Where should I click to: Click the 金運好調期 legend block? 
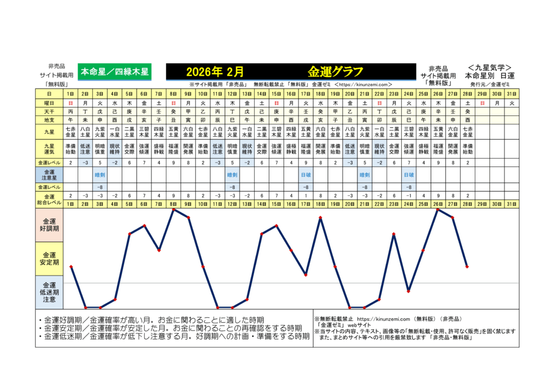pyautogui.click(x=50, y=226)
